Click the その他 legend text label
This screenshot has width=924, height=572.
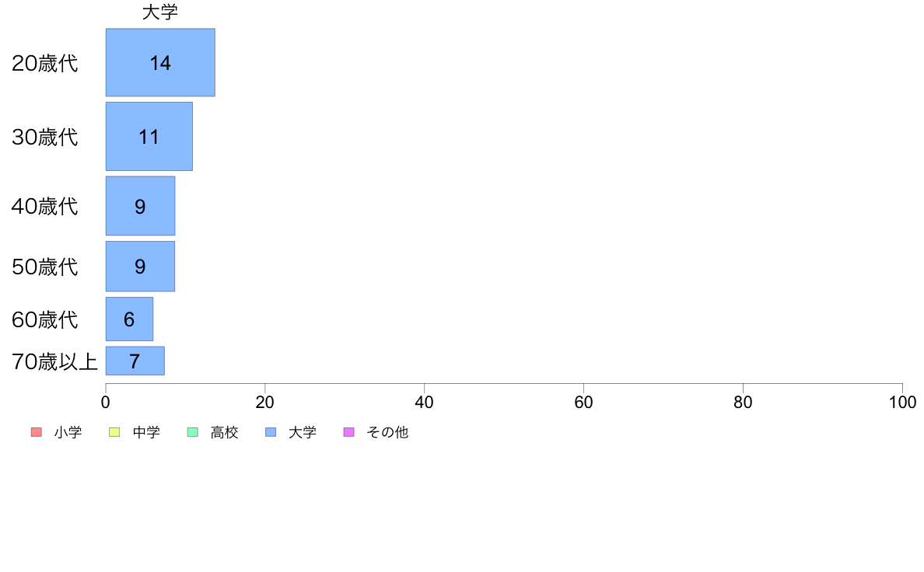tap(387, 432)
